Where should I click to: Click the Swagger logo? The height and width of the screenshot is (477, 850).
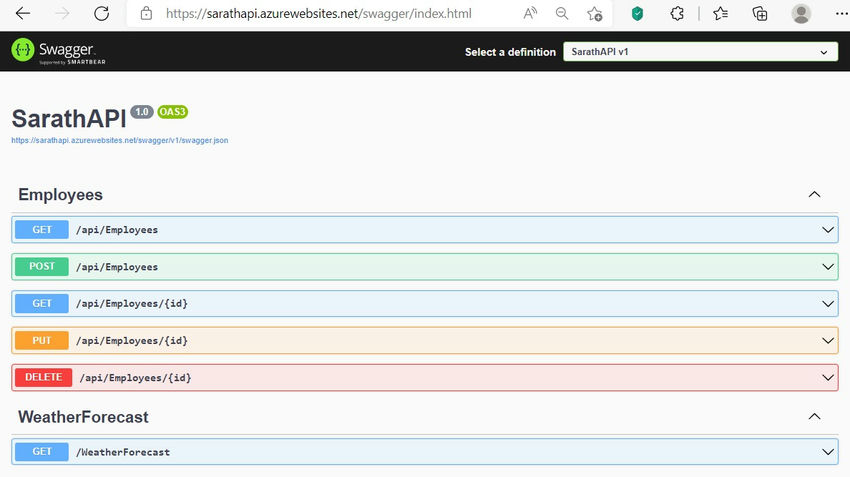[x=58, y=51]
